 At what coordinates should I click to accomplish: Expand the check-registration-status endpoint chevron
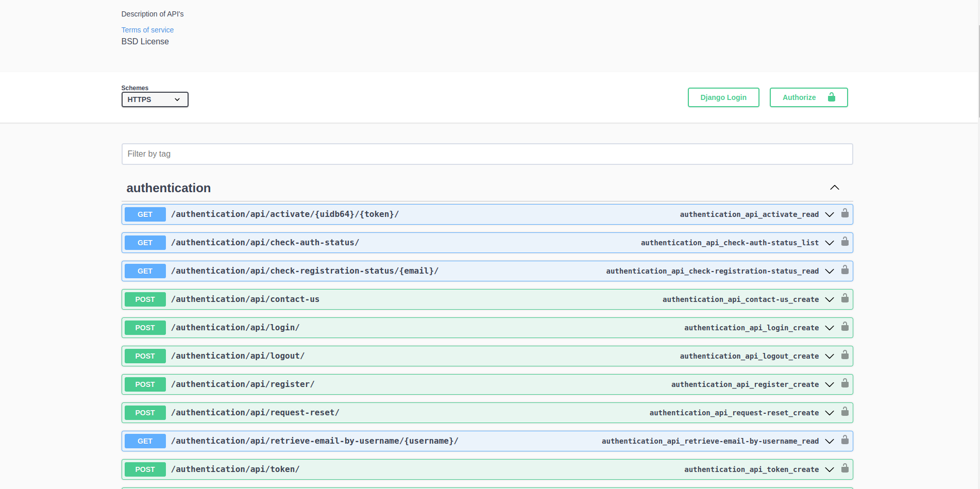(x=830, y=271)
